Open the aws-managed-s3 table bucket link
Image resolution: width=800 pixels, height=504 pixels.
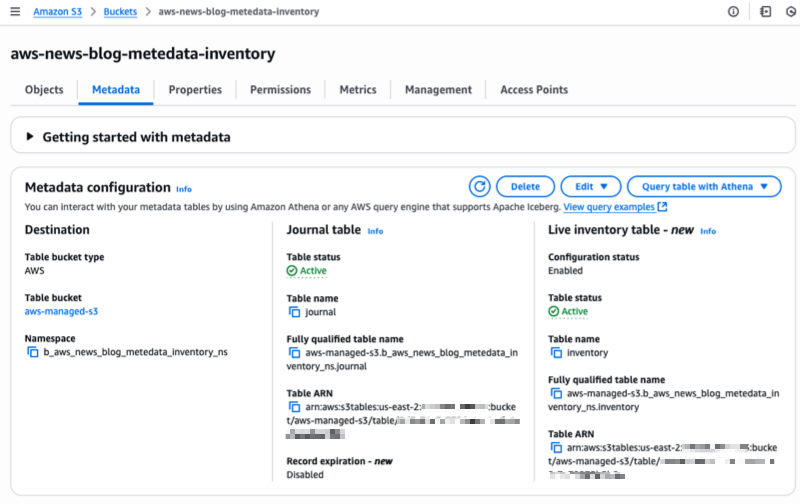pos(61,311)
